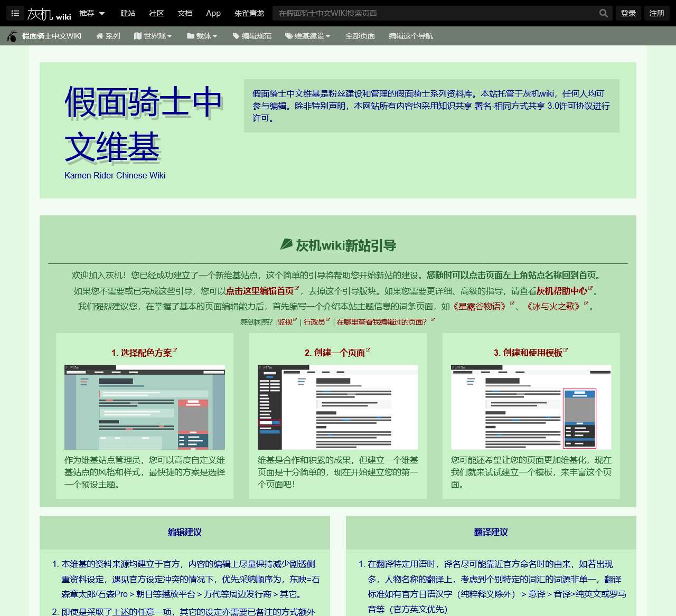Click the search magnifier icon
Screen dimensions: 676x616
point(603,13)
